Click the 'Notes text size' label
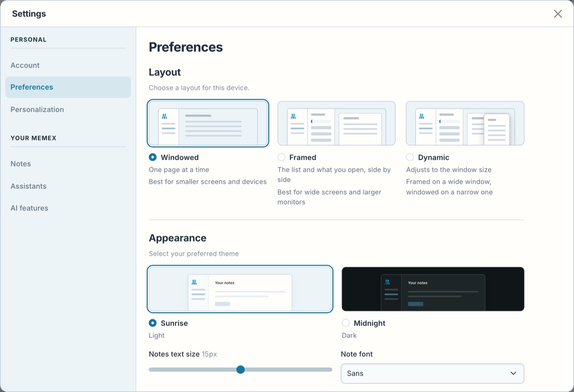 (174, 354)
